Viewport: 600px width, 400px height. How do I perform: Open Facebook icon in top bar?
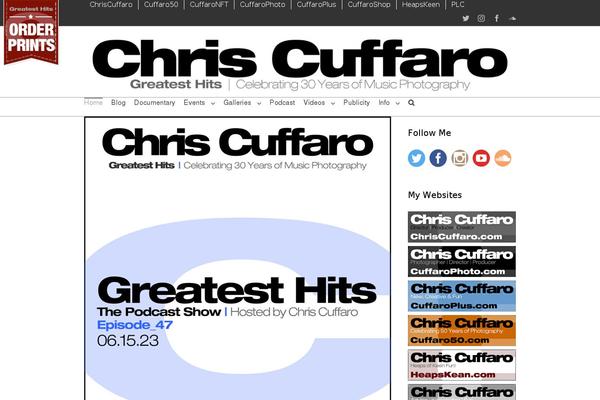(497, 18)
